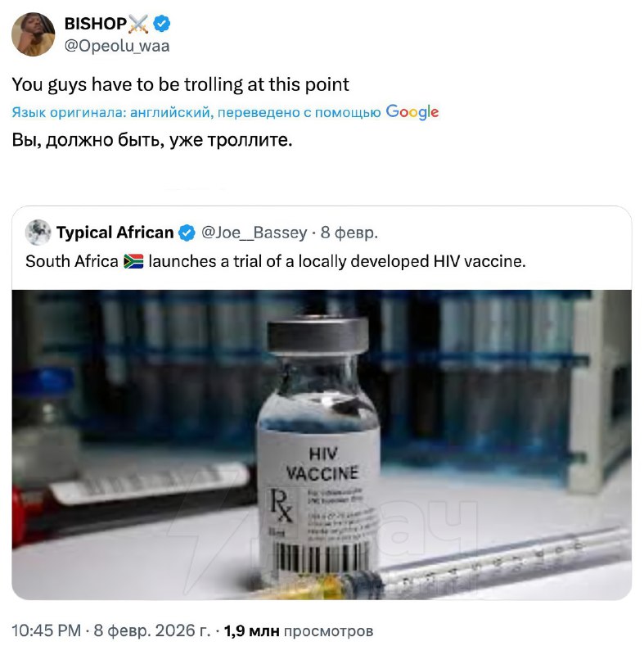Click the quoted tweet date 8 февр.
Viewport: 644px width, 655px height.
pyautogui.click(x=349, y=233)
